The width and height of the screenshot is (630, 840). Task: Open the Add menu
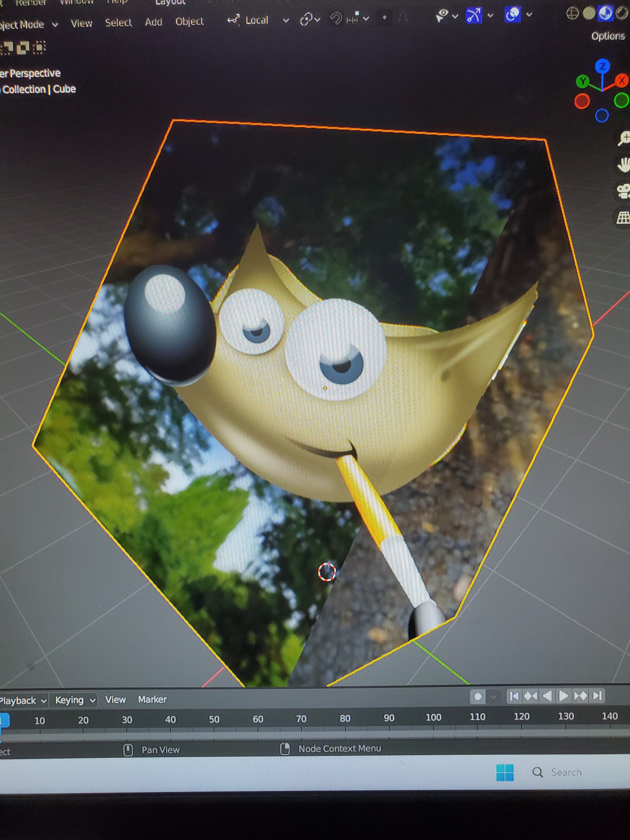153,22
